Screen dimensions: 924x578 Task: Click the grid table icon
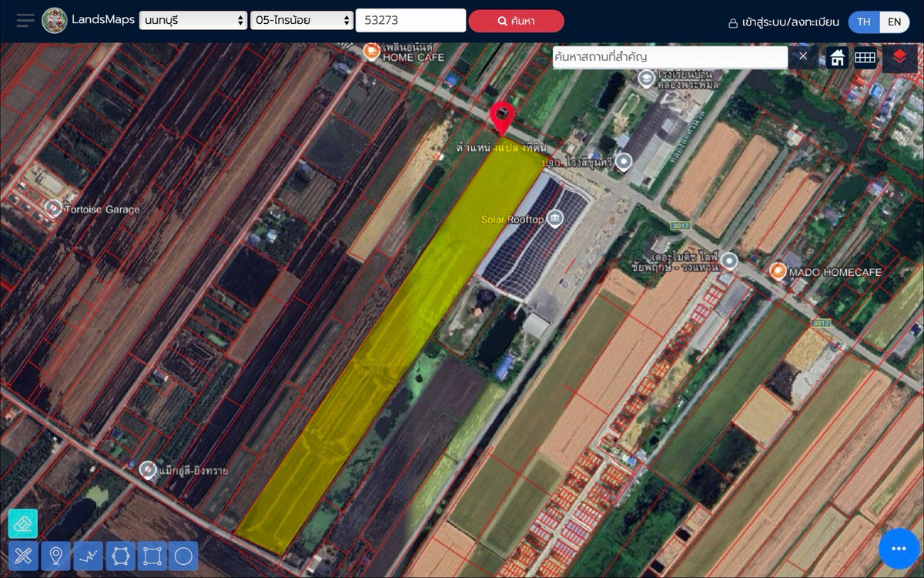865,58
